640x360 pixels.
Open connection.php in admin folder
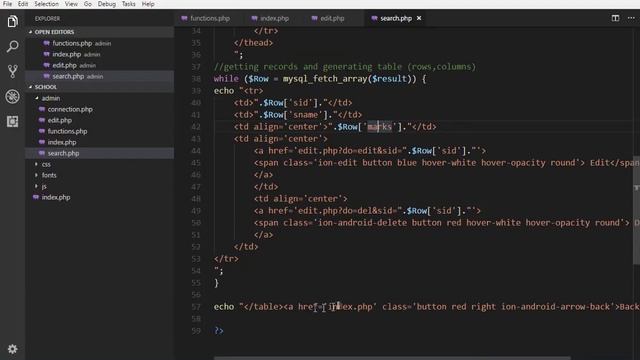pyautogui.click(x=70, y=109)
